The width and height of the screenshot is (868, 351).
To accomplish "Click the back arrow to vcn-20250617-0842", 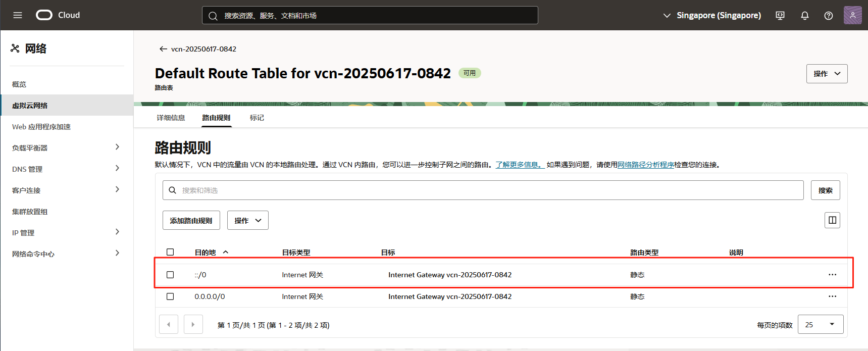I will point(163,49).
